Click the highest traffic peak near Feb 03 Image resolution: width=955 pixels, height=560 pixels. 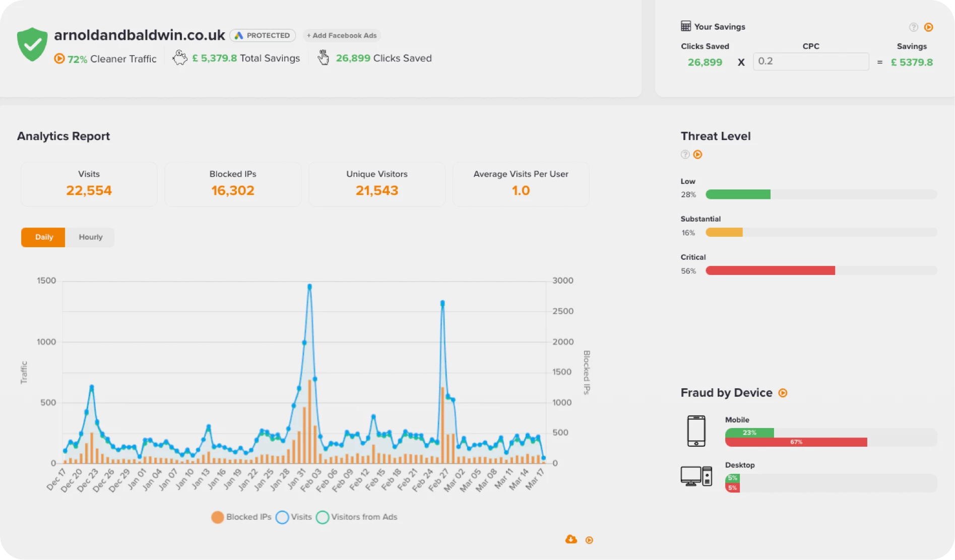coord(309,287)
